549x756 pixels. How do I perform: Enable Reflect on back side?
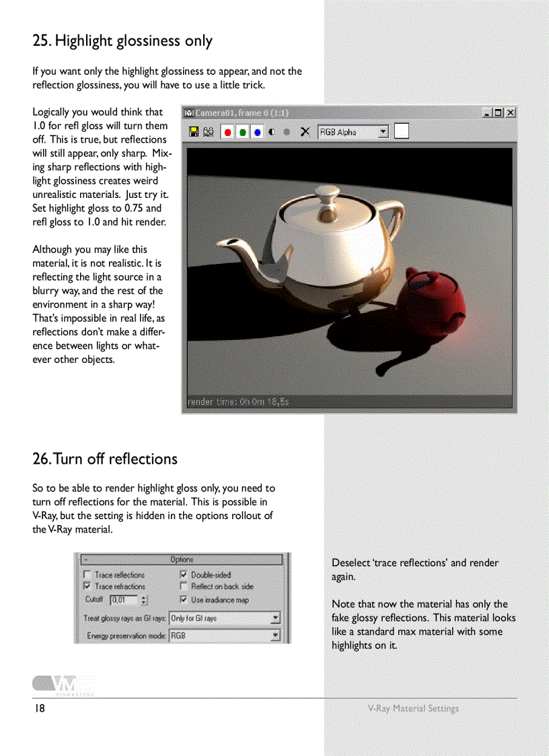click(x=184, y=586)
